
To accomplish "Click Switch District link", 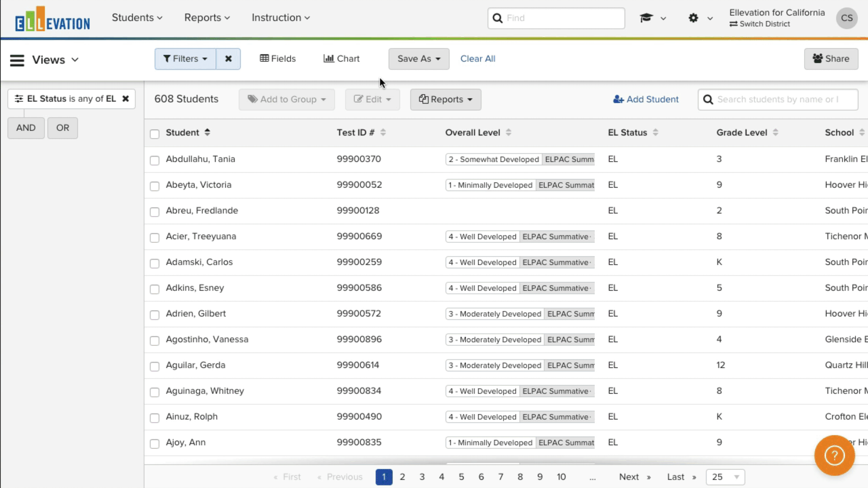I will tap(759, 24).
